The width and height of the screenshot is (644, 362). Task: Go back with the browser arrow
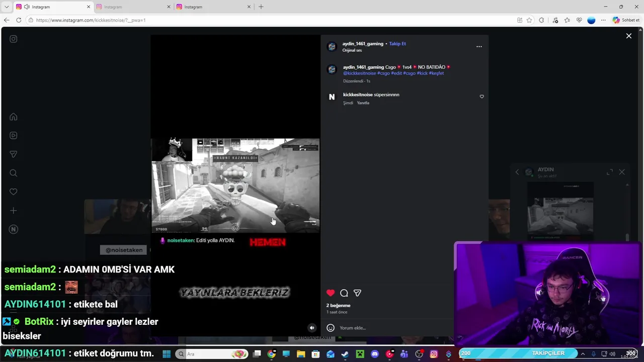coord(7,20)
